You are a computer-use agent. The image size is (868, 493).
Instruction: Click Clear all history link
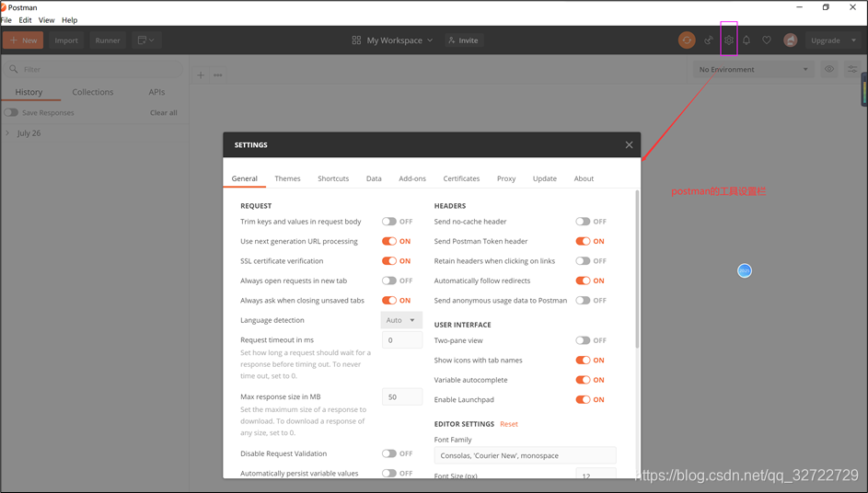click(163, 113)
